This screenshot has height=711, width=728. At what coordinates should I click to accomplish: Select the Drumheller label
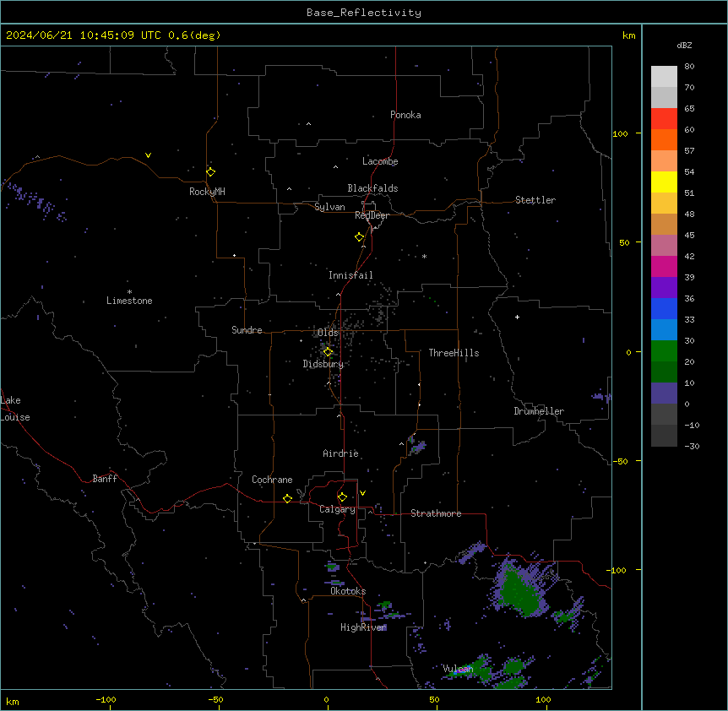point(539,411)
